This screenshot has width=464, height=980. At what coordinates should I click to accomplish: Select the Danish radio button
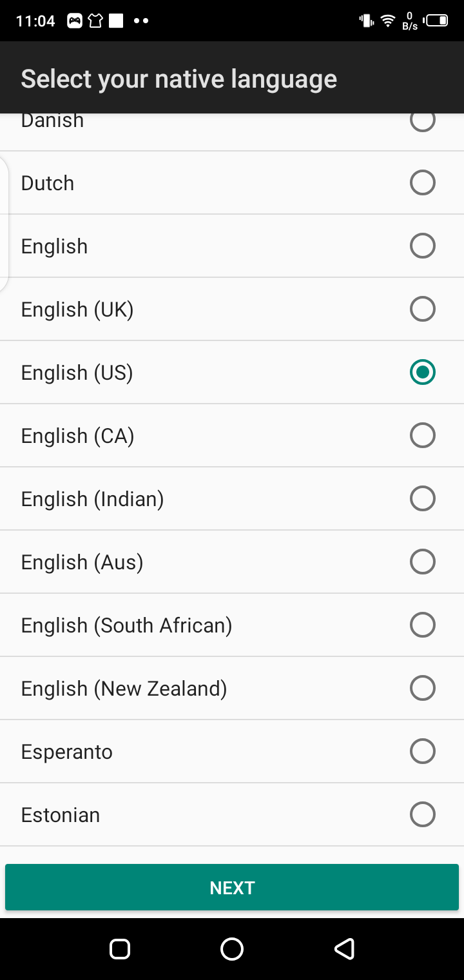pyautogui.click(x=423, y=121)
